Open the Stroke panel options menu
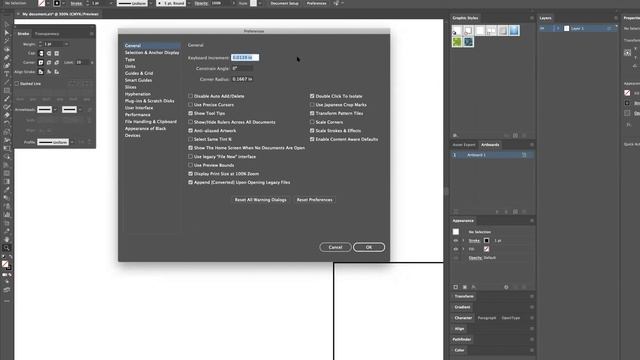This screenshot has width=640, height=360. click(91, 33)
